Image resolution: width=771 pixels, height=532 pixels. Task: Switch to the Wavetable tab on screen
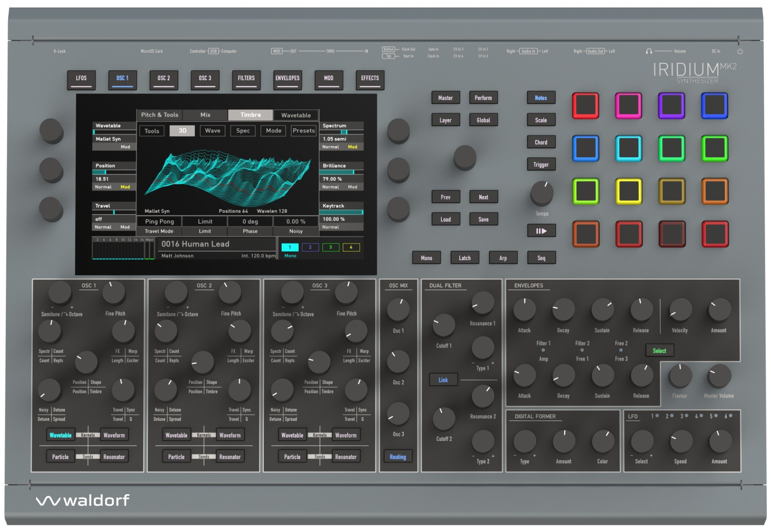[x=296, y=115]
